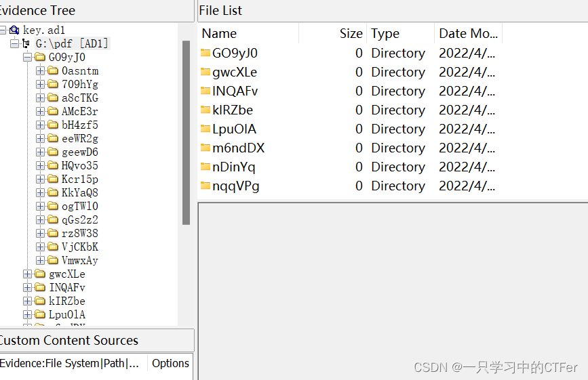588x380 pixels.
Task: Click the VmwxAy folder icon in tree
Action: (53, 260)
